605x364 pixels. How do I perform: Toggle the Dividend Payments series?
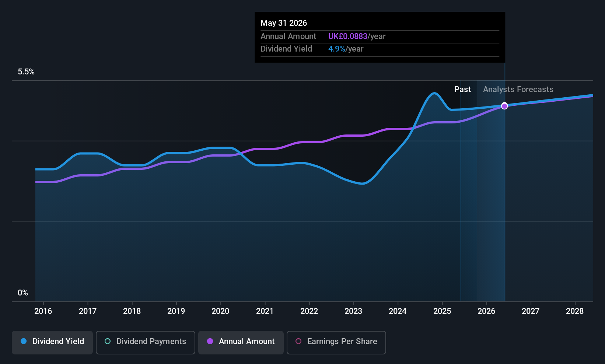[145, 342]
